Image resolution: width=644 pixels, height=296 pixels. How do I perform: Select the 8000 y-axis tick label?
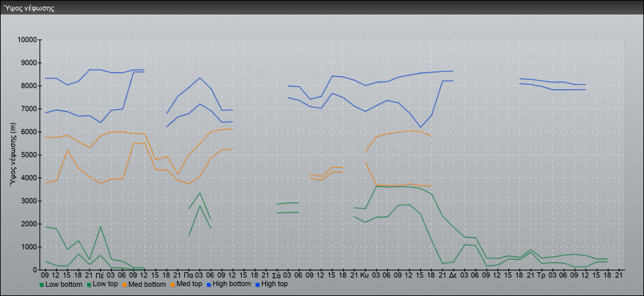pyautogui.click(x=29, y=86)
